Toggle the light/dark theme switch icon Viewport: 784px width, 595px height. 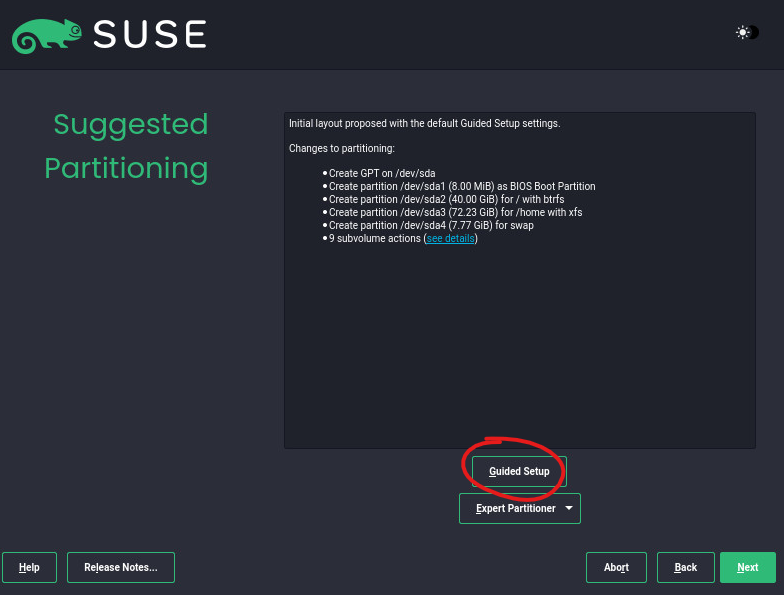pyautogui.click(x=748, y=32)
